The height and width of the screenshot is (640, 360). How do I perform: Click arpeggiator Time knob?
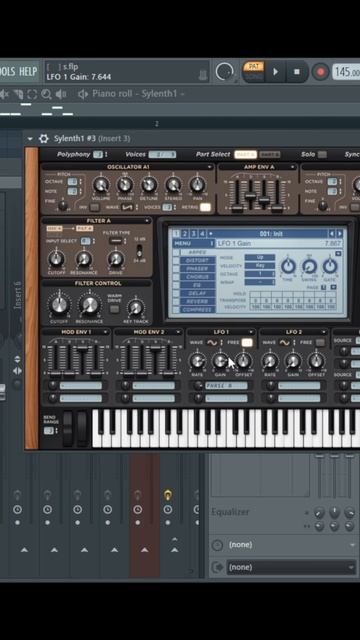(288, 267)
